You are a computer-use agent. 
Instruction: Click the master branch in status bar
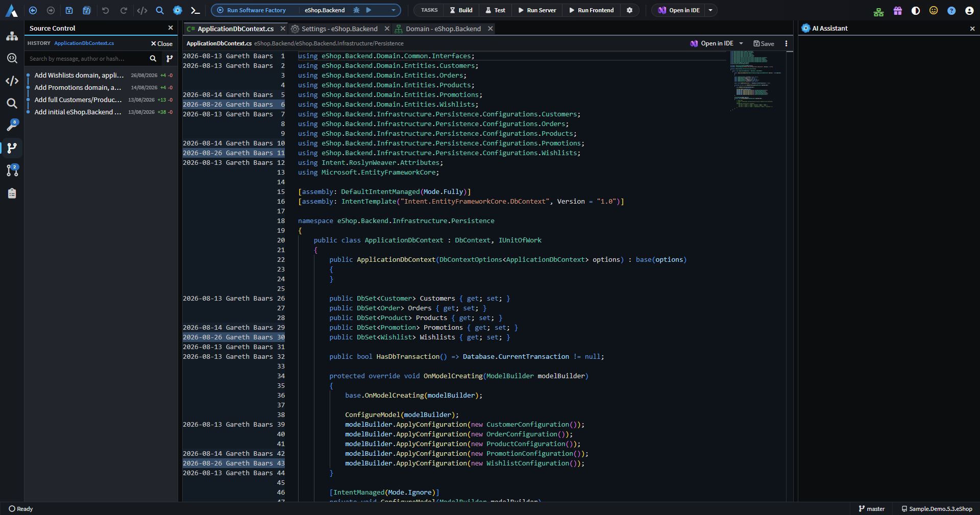click(x=872, y=508)
